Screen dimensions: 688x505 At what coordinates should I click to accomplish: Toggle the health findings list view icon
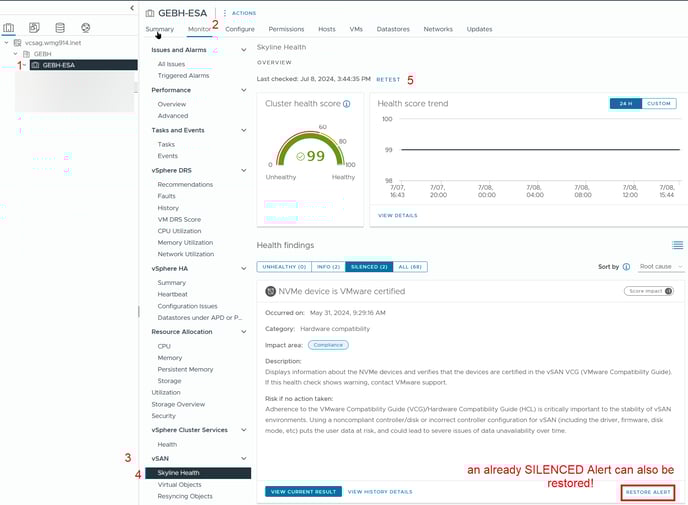[x=677, y=245]
